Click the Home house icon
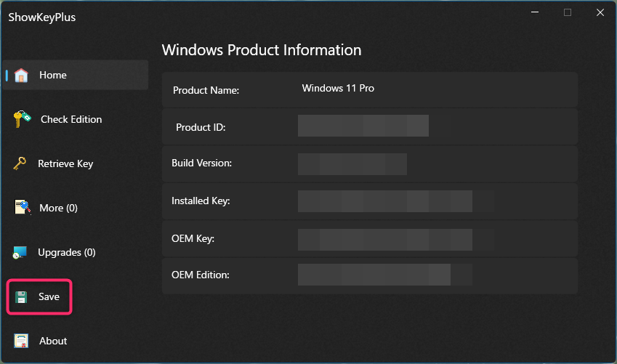This screenshot has width=617, height=364. [21, 76]
